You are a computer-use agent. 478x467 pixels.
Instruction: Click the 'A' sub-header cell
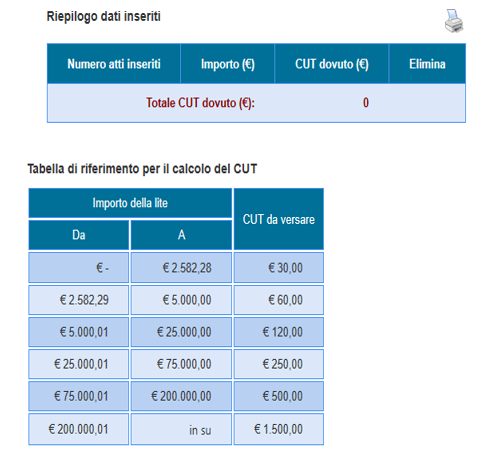click(x=181, y=235)
